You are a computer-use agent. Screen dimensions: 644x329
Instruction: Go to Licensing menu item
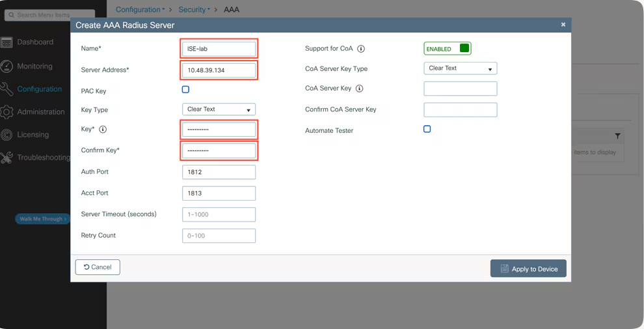point(33,134)
